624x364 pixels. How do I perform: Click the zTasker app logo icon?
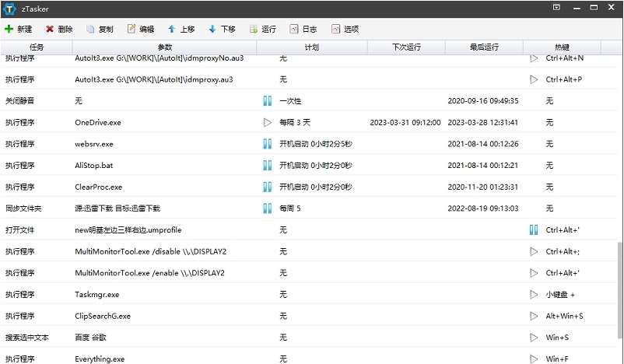9,9
